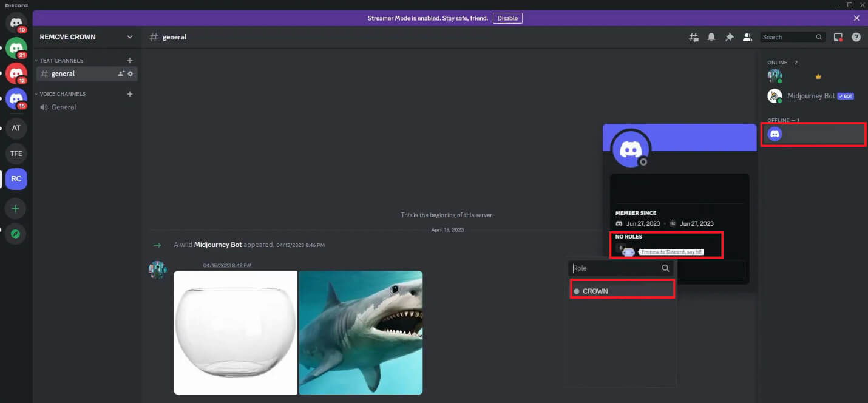The image size is (868, 403).
Task: Open the server with 21 notifications
Action: pyautogui.click(x=16, y=48)
